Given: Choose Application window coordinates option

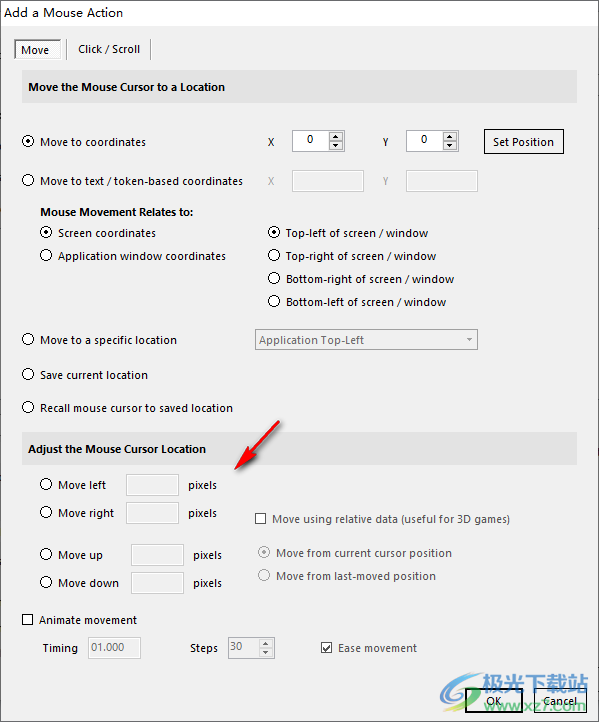Looking at the screenshot, I should click(46, 256).
